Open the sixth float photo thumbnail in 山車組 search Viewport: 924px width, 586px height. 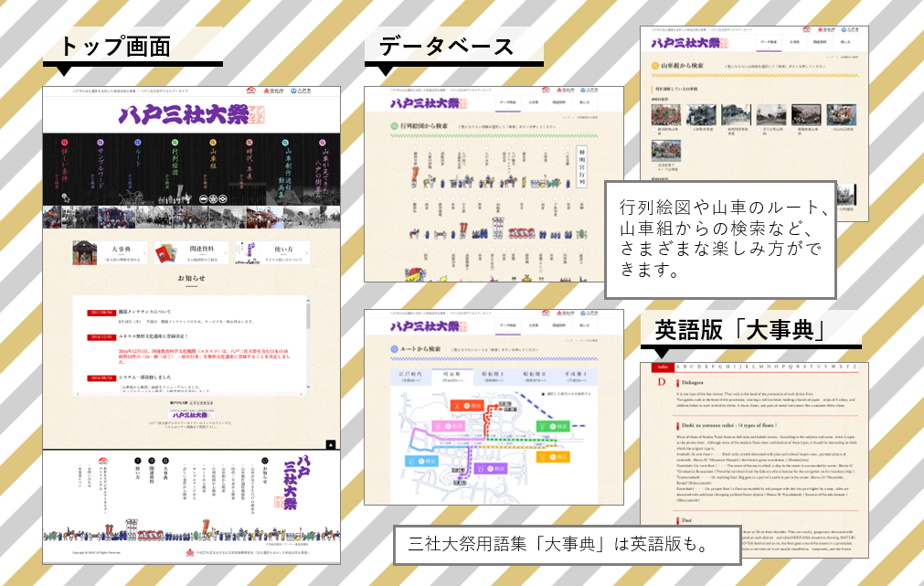842,114
